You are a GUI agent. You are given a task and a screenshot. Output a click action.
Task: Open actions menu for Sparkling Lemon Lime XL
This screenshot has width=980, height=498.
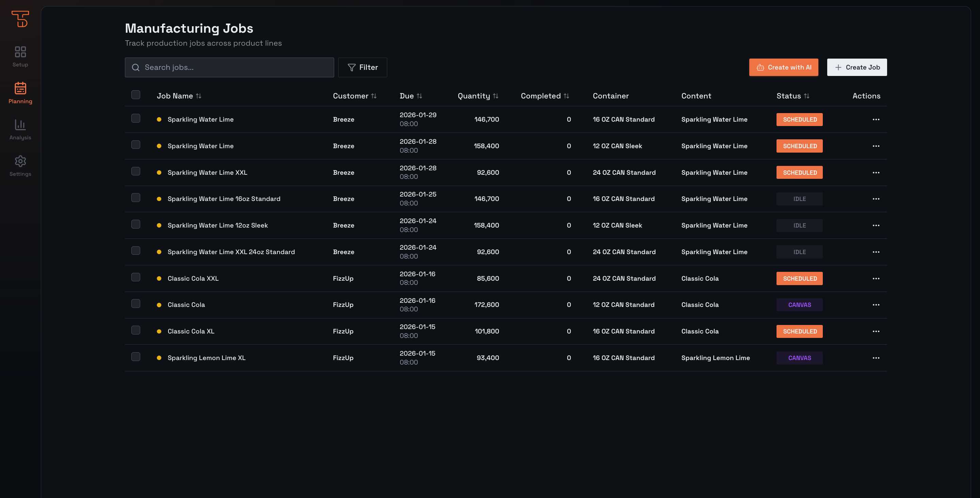(876, 358)
